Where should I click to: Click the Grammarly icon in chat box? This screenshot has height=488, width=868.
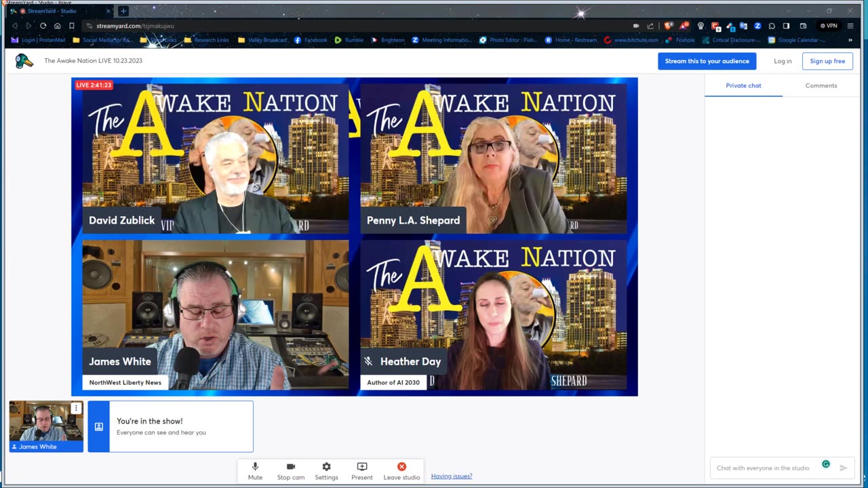pyautogui.click(x=826, y=464)
